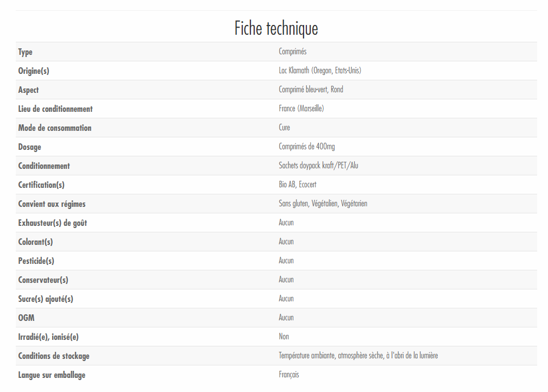The height and width of the screenshot is (392, 548).
Task: Select the "Bio AB, Ecocert" certification value
Action: [298, 185]
